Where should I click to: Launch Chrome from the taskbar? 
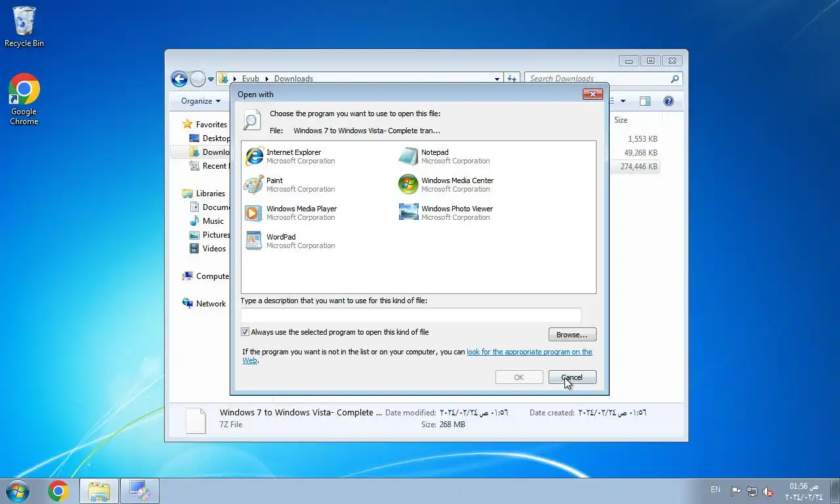[58, 491]
